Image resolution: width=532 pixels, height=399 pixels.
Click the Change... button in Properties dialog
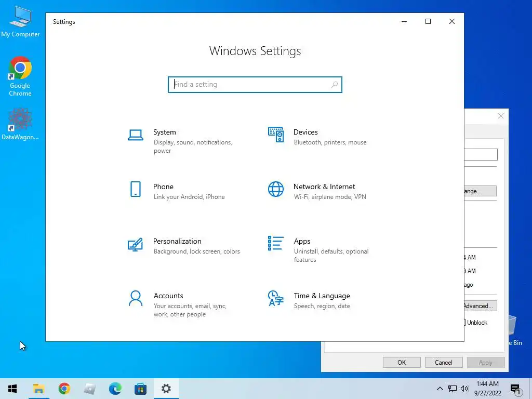coord(480,191)
